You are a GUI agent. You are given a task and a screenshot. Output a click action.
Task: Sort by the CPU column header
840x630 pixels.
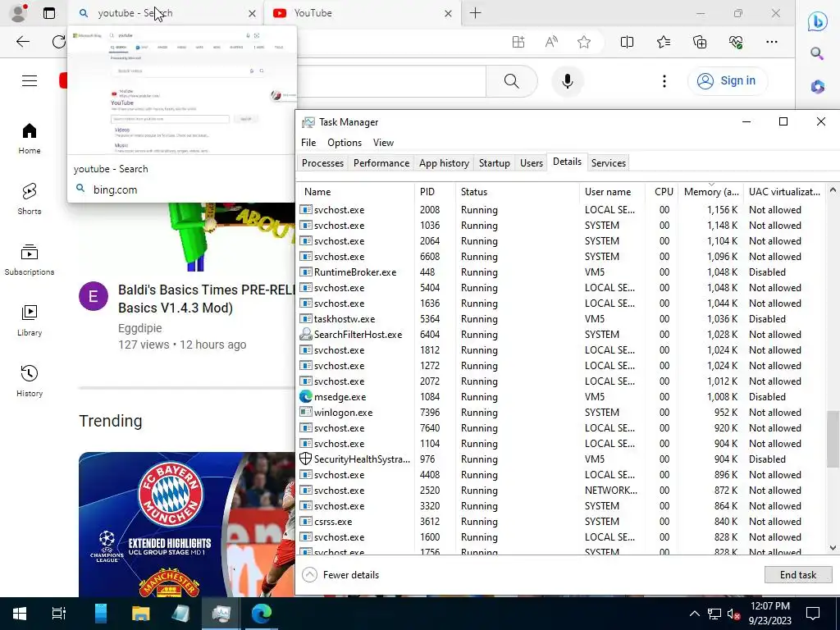[663, 192]
